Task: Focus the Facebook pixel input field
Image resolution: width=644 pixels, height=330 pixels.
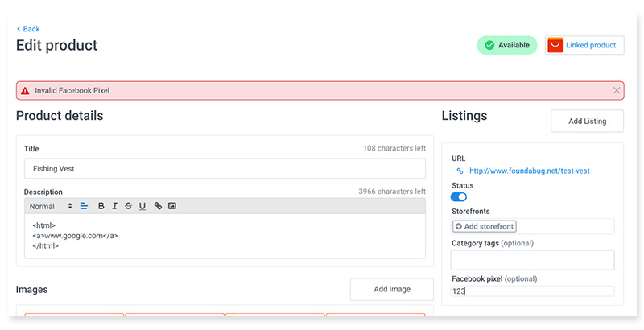Action: click(x=533, y=291)
